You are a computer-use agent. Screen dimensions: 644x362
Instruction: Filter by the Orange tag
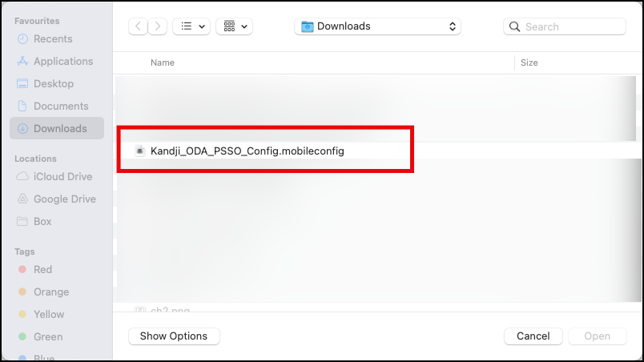pyautogui.click(x=51, y=292)
